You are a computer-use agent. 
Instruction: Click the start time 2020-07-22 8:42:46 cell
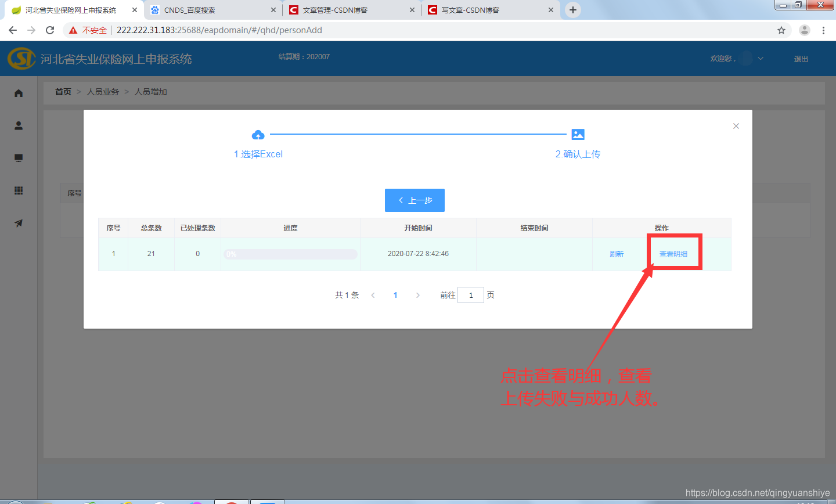point(418,254)
